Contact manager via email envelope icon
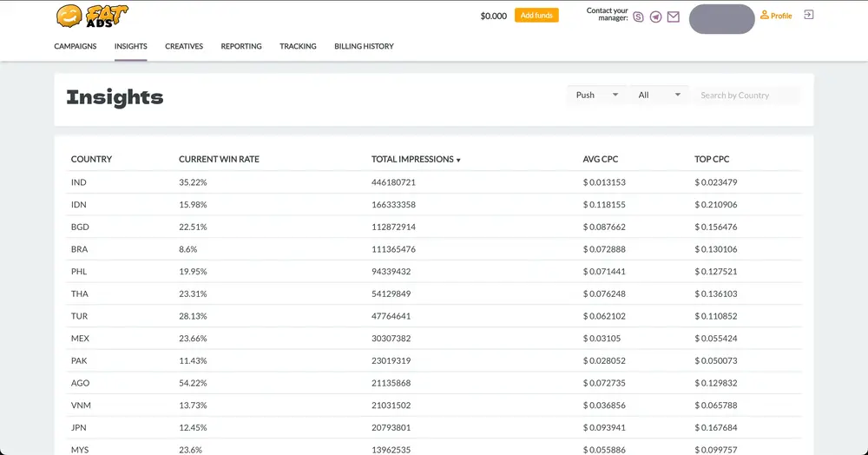The width and height of the screenshot is (868, 455). [674, 17]
